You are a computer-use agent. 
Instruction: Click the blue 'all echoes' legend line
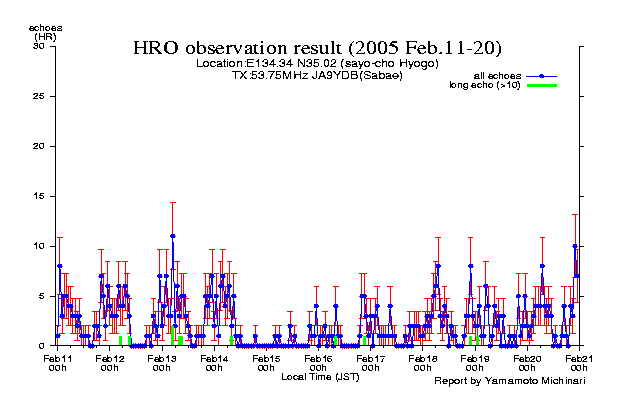pos(540,76)
